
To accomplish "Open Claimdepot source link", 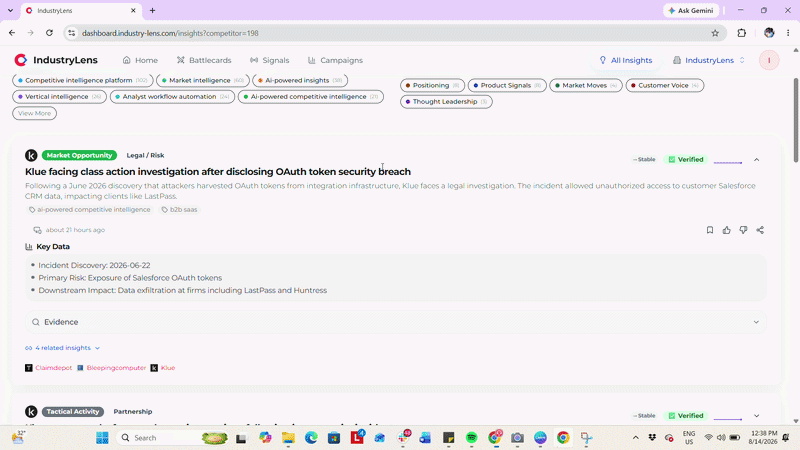I will click(48, 368).
